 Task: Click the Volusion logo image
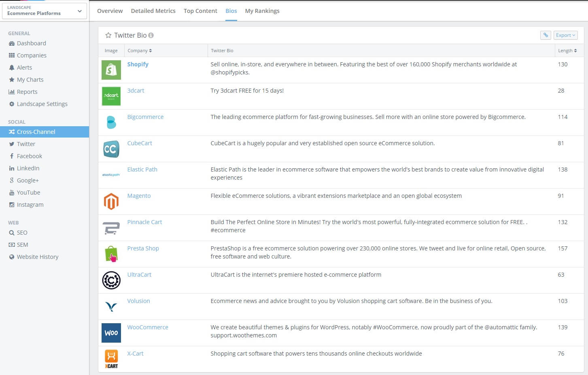111,307
